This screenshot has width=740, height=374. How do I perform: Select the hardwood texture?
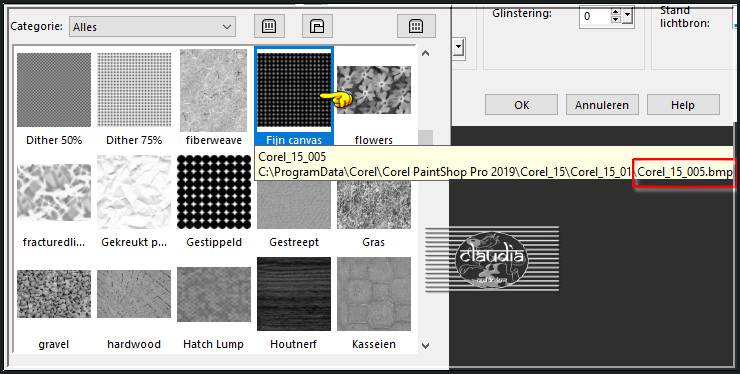(134, 294)
